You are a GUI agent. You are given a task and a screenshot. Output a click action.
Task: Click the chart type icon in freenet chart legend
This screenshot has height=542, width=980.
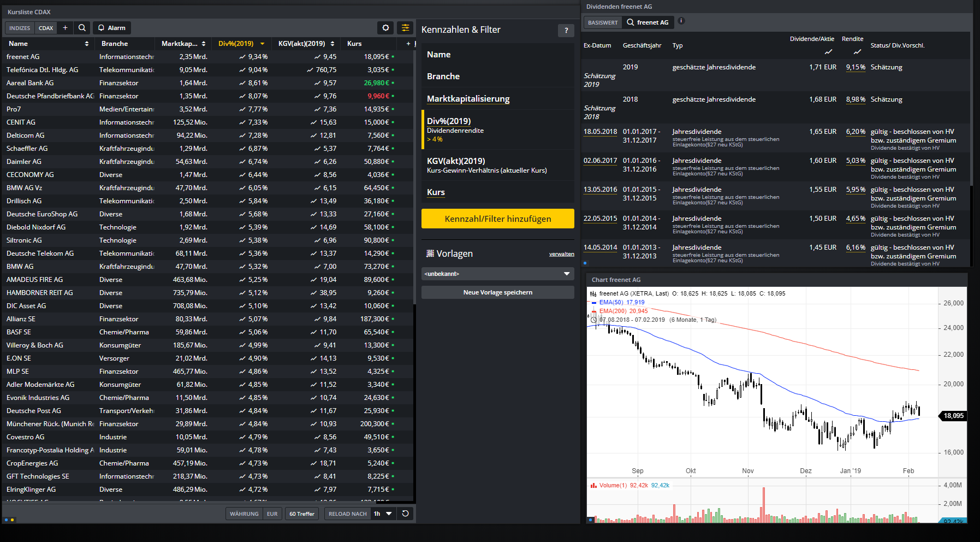point(593,294)
